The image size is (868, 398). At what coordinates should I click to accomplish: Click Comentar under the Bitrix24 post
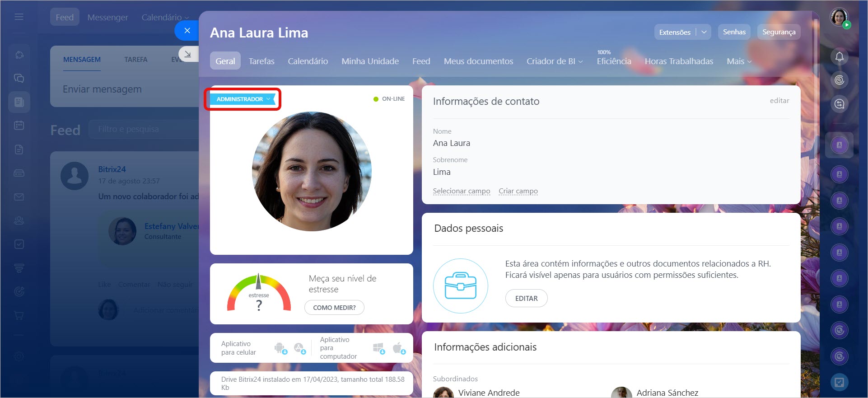point(134,284)
